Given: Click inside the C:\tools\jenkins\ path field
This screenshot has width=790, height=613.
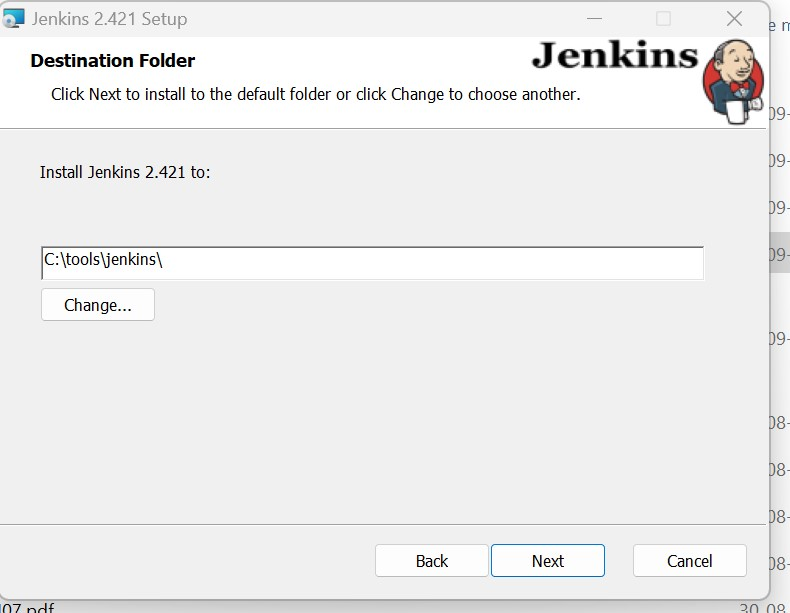Looking at the screenshot, I should [x=372, y=263].
